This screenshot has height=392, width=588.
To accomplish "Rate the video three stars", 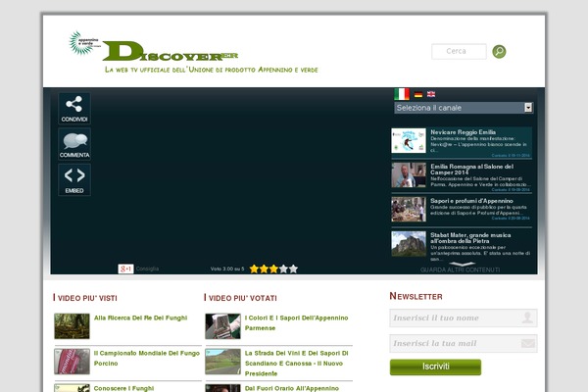I will (273, 269).
